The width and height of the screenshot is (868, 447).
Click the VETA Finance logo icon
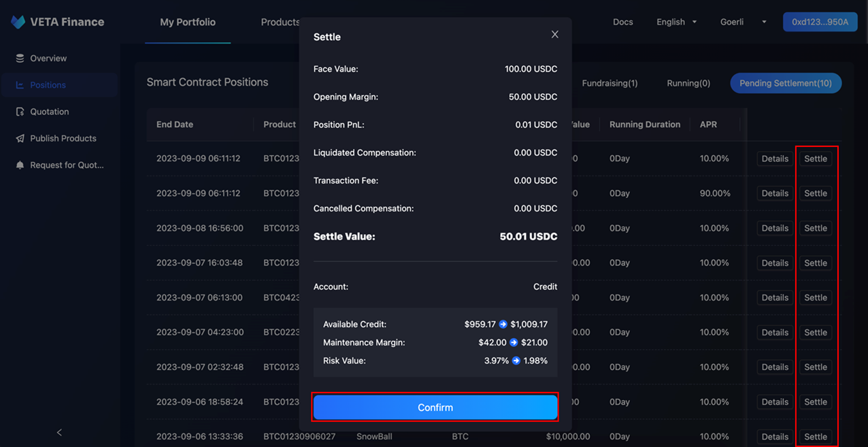pyautogui.click(x=18, y=22)
